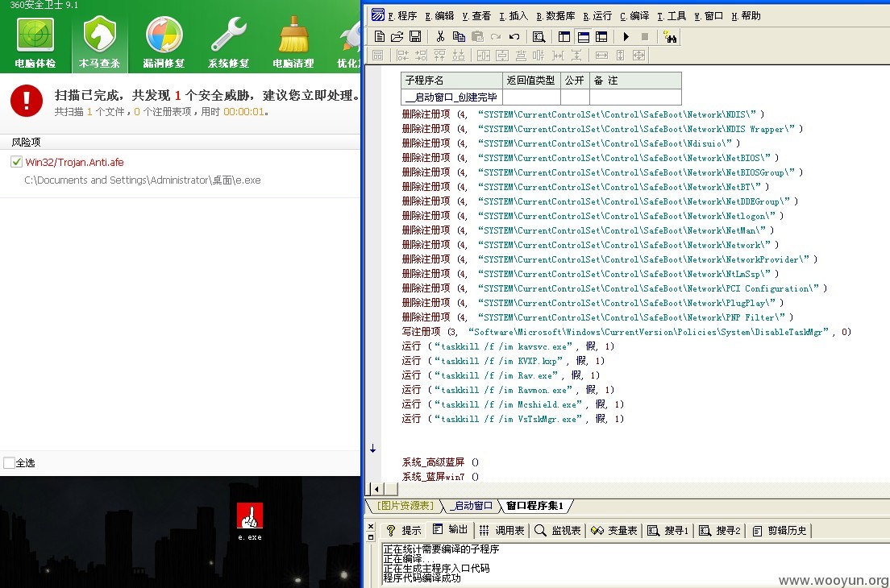
Task: Open the 搜寻2 panel tab
Action: pos(720,530)
